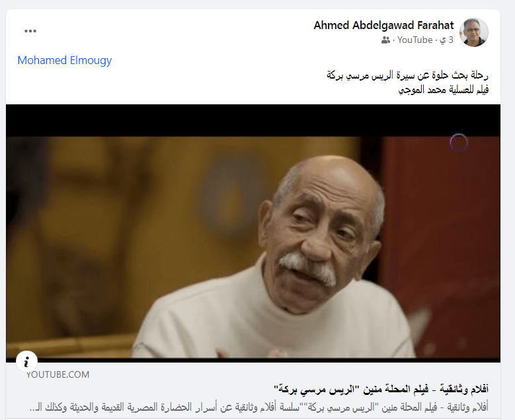515x420 pixels.
Task: Click Ahmed Abdelgawad Farahat's profile picture
Action: tap(473, 32)
